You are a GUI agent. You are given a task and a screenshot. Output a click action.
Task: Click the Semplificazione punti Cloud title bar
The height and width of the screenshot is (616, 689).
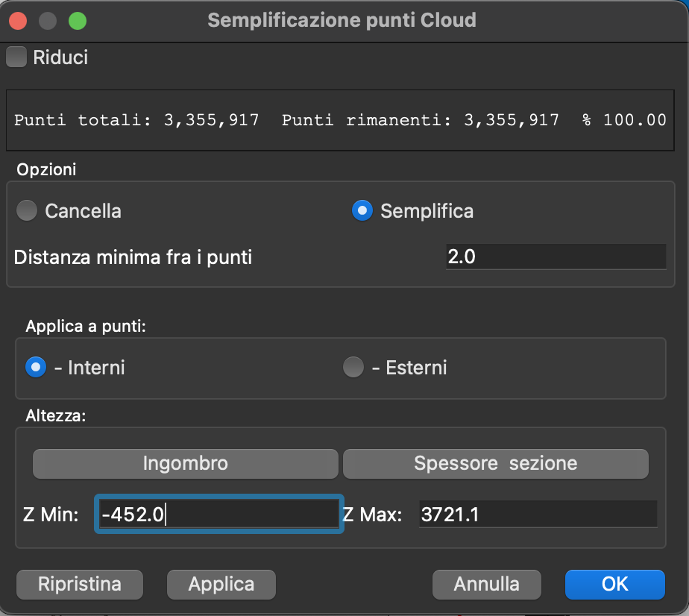click(342, 20)
